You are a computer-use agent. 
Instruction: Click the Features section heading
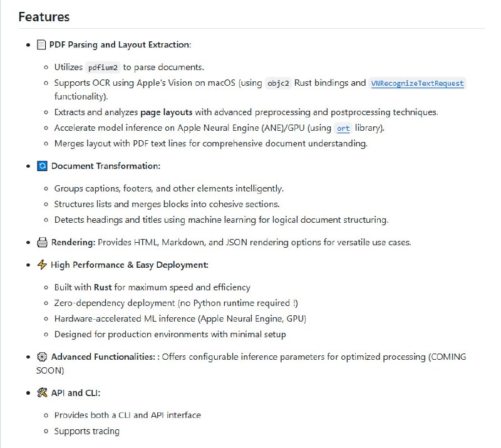[44, 17]
